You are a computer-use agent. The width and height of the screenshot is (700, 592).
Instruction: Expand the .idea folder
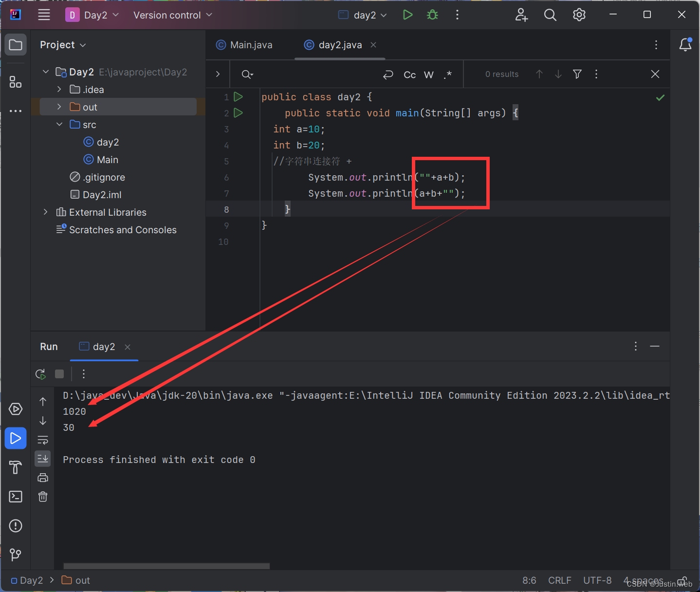(x=59, y=90)
